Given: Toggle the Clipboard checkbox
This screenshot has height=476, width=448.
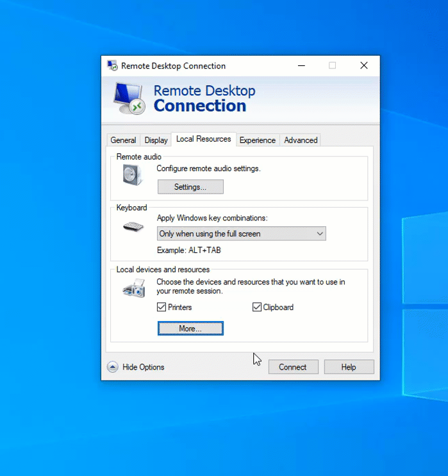Looking at the screenshot, I should tap(257, 307).
